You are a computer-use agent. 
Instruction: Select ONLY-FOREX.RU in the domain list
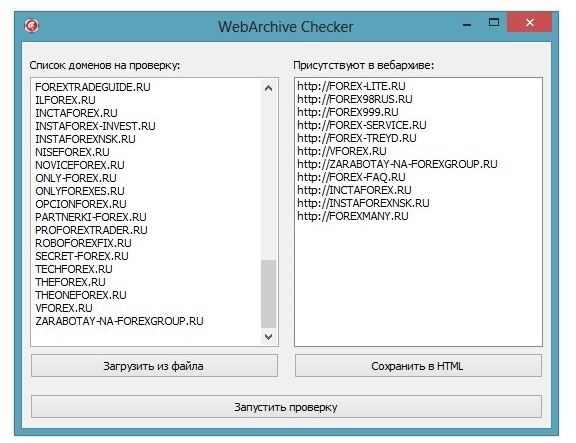point(76,178)
